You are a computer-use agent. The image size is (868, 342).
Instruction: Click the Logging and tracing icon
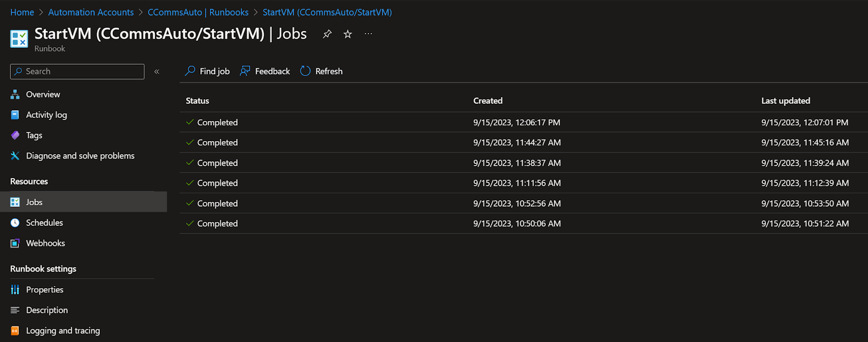[15, 331]
